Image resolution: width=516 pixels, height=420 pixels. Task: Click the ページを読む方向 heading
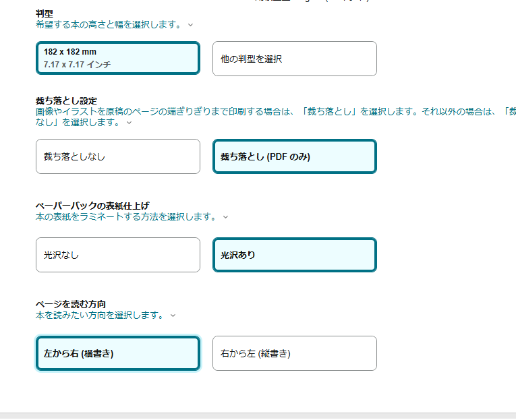point(71,304)
